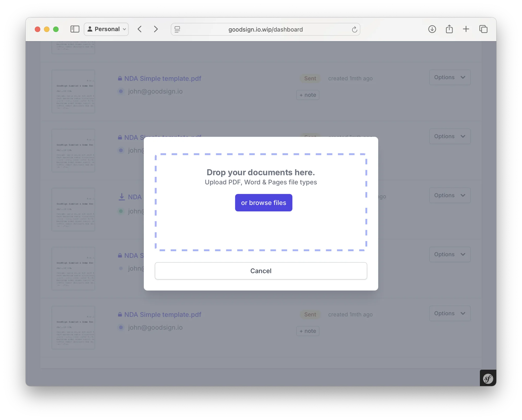Open a new tab with the plus icon
This screenshot has height=420, width=522.
tap(466, 29)
